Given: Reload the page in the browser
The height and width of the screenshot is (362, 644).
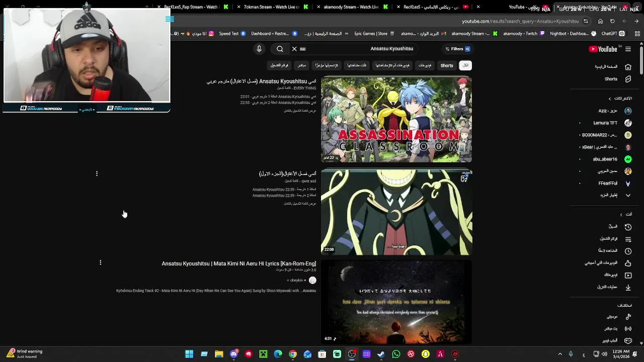Looking at the screenshot, I should [x=612, y=21].
